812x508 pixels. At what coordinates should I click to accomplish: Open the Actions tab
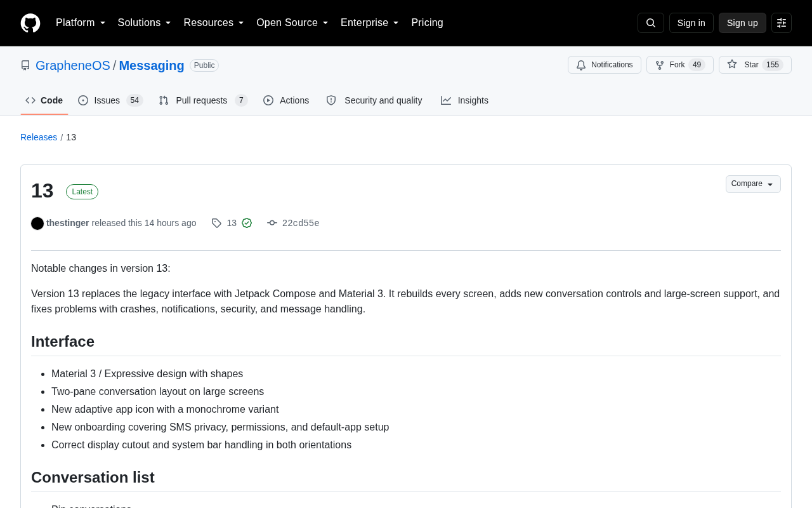pyautogui.click(x=286, y=100)
